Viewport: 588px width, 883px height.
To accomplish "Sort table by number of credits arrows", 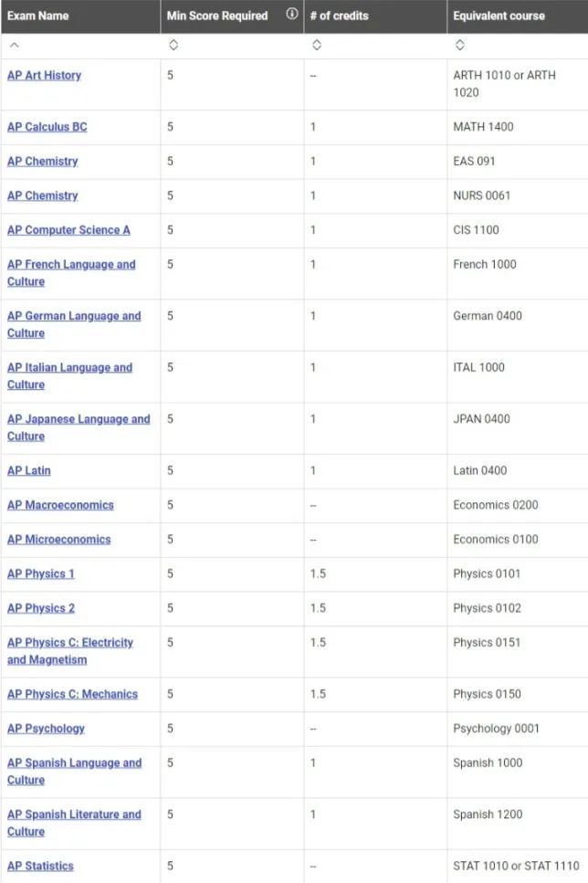I will 316,46.
